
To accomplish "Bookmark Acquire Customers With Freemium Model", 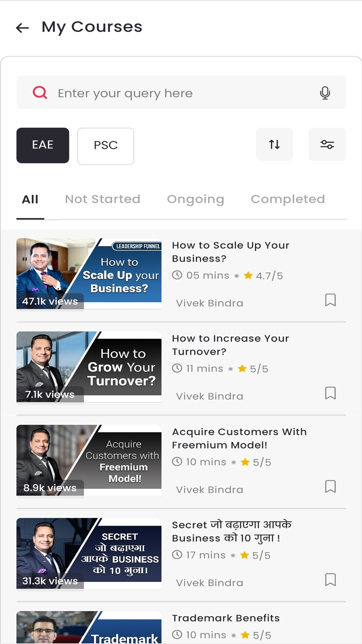I will (x=330, y=486).
